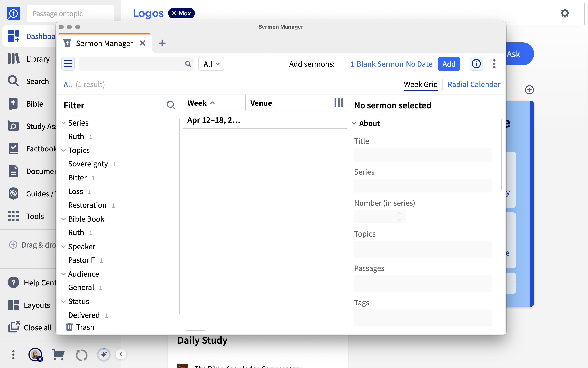Open Library from the Logos sidebar
Screen dimensions: 588x368
(x=29, y=59)
